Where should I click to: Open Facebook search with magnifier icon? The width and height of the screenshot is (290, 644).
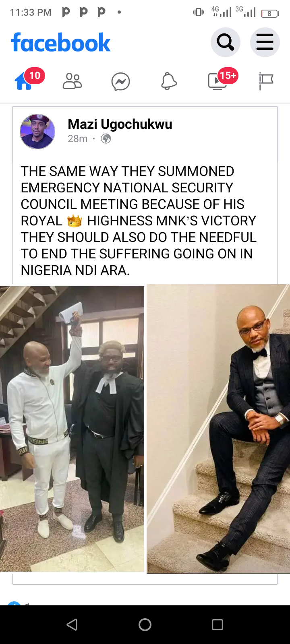226,42
